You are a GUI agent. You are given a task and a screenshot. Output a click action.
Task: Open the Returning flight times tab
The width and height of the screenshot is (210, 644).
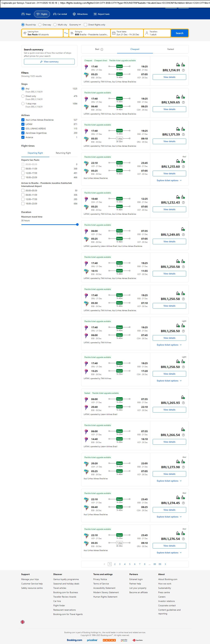tap(63, 153)
